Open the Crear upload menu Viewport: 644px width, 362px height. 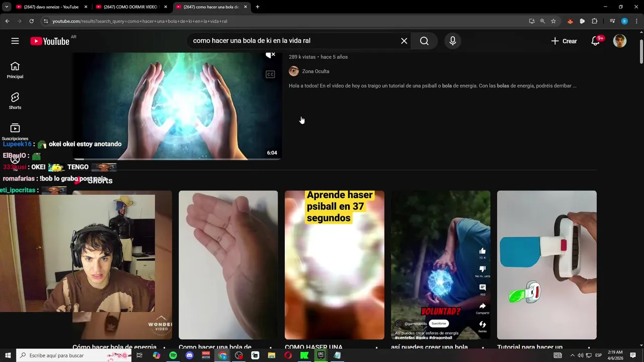[564, 41]
